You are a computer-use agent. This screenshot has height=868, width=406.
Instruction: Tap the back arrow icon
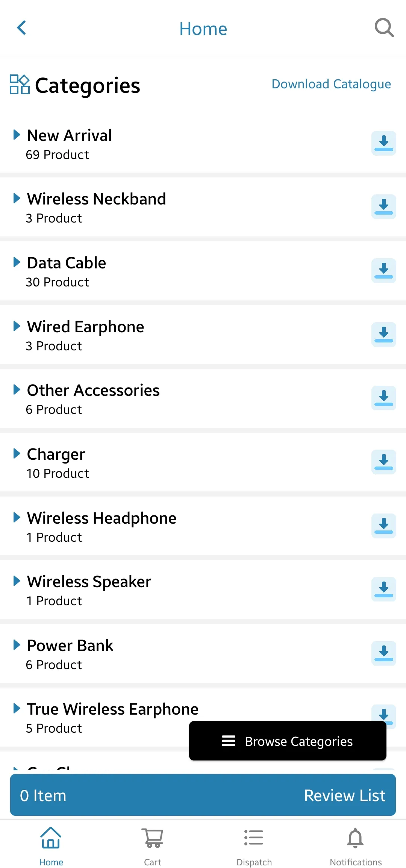pos(22,28)
